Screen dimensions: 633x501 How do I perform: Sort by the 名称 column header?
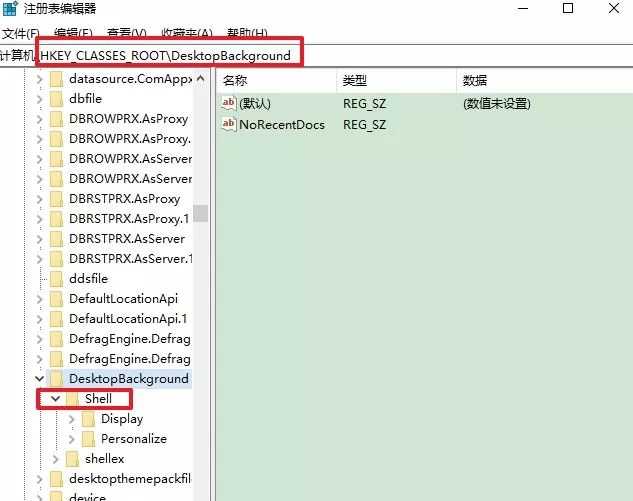tap(277, 81)
